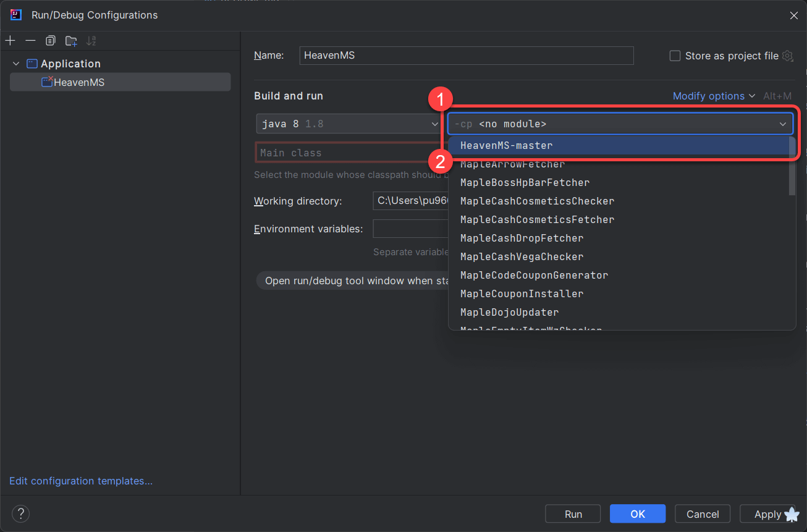Click the HeavenMS configuration icon
This screenshot has width=807, height=532.
point(47,82)
